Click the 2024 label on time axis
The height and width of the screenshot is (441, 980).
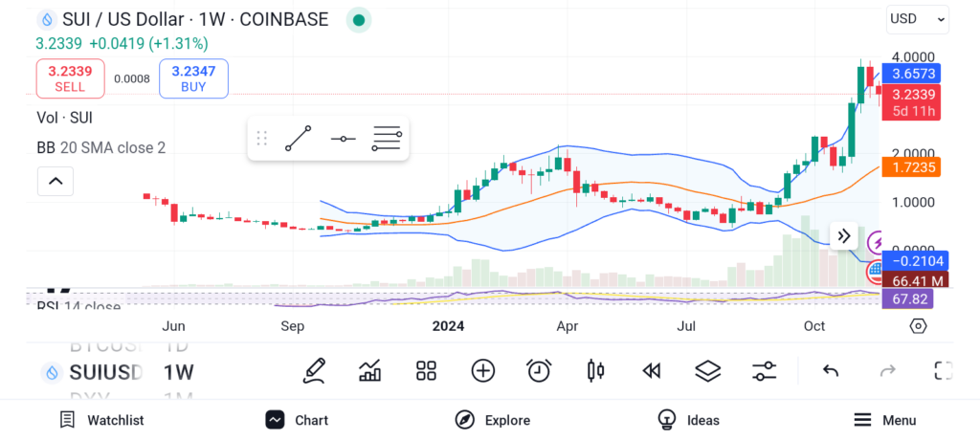click(x=448, y=326)
